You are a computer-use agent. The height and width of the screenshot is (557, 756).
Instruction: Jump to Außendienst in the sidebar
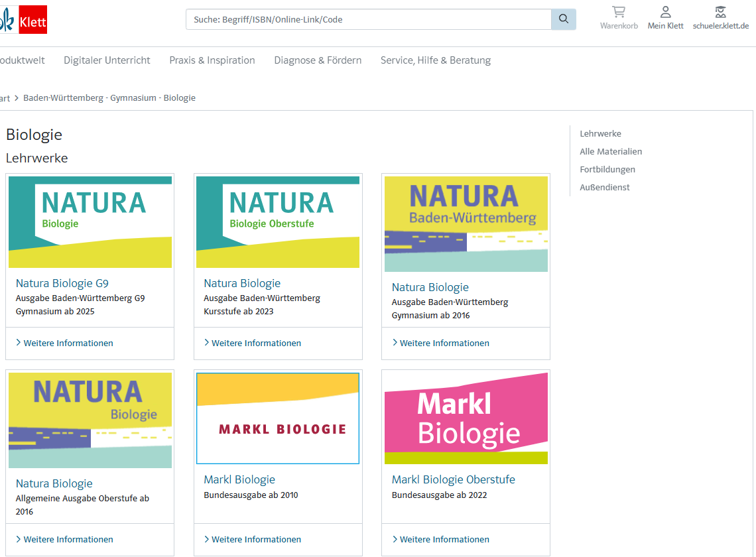click(605, 187)
